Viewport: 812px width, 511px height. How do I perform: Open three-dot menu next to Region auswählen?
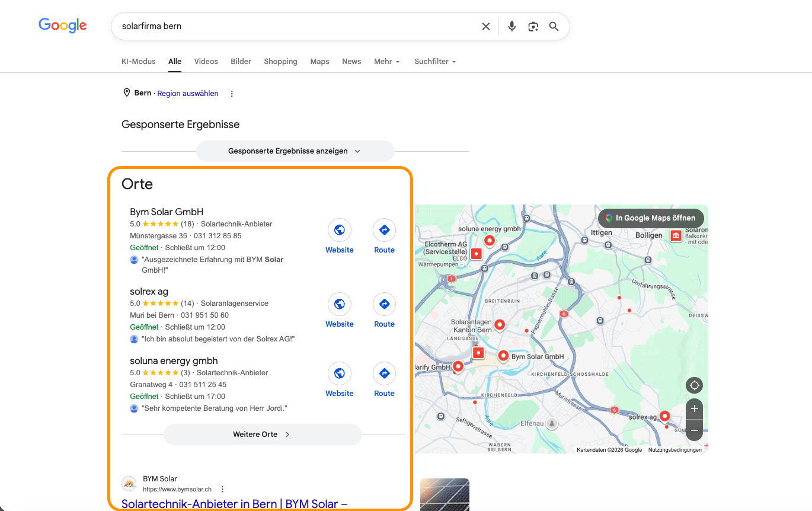(232, 94)
